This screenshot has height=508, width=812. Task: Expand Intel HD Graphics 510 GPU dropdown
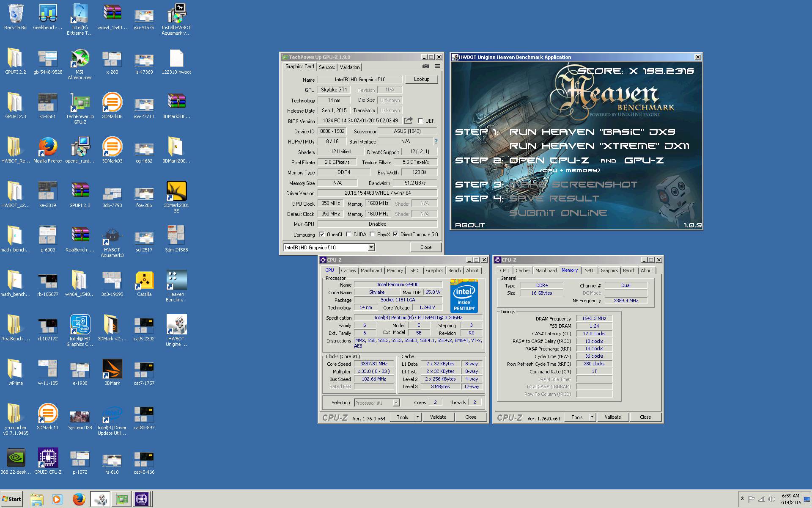(371, 248)
